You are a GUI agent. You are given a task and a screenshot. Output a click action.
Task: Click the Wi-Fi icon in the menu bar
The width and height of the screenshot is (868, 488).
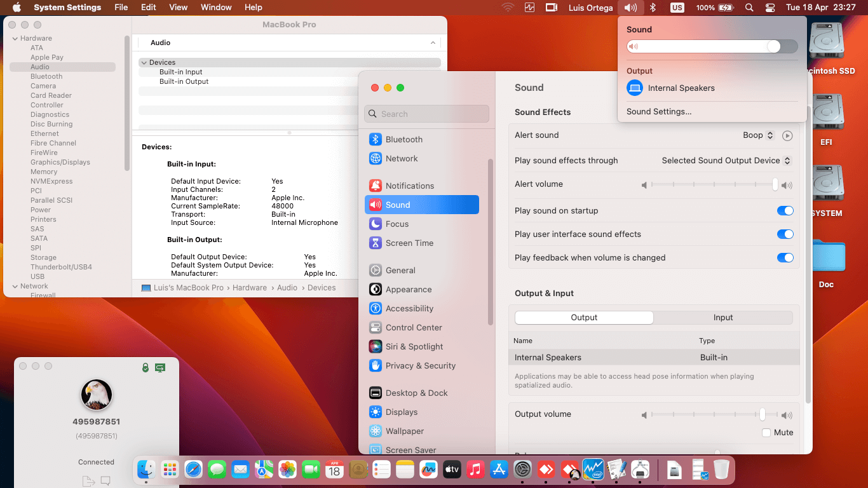pyautogui.click(x=508, y=8)
